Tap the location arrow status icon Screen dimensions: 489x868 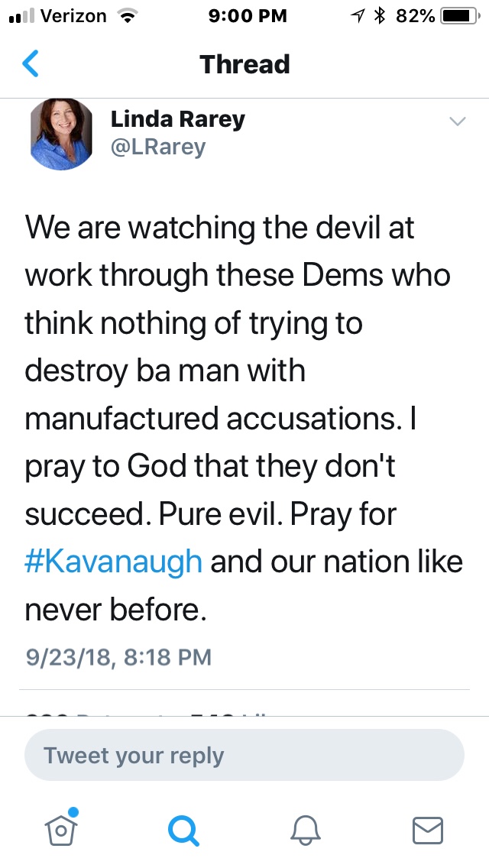tap(357, 16)
